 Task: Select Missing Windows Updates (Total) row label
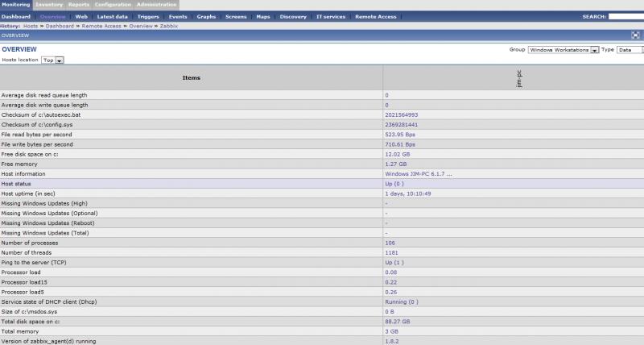click(x=45, y=233)
